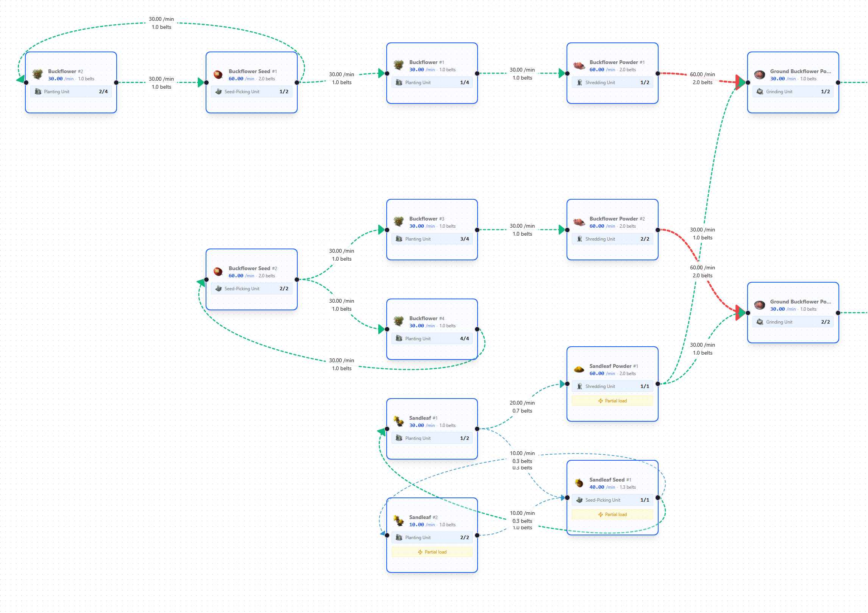Click the Sandleaf #1 yellow plant icon

pyautogui.click(x=398, y=421)
